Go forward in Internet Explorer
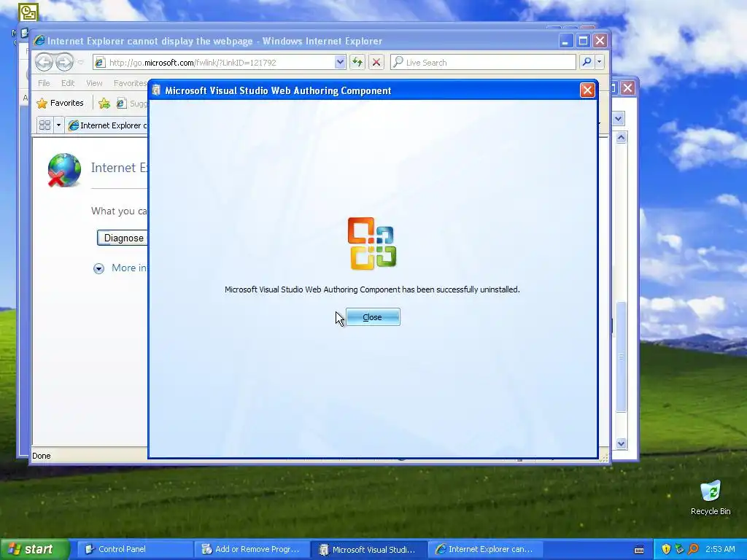The image size is (747, 560). (x=64, y=62)
